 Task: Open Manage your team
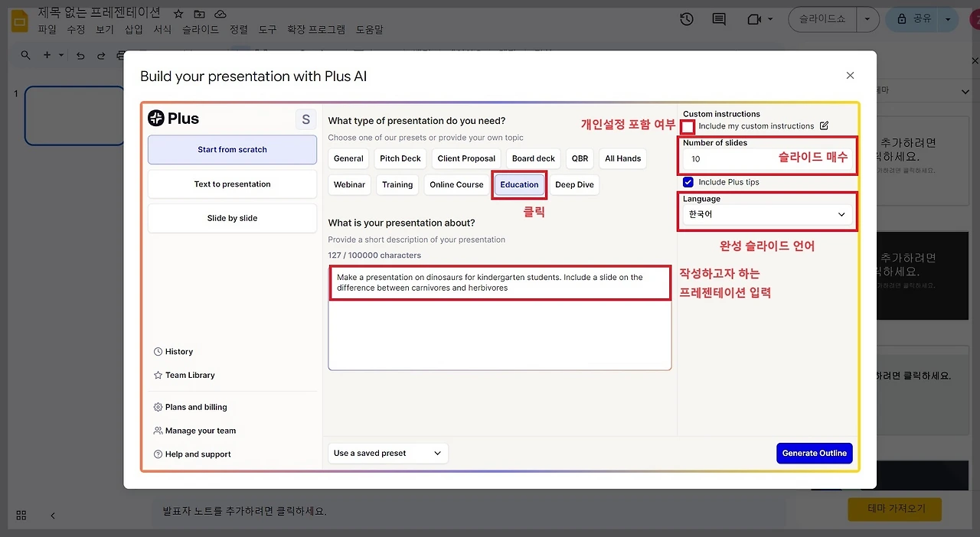pyautogui.click(x=194, y=431)
